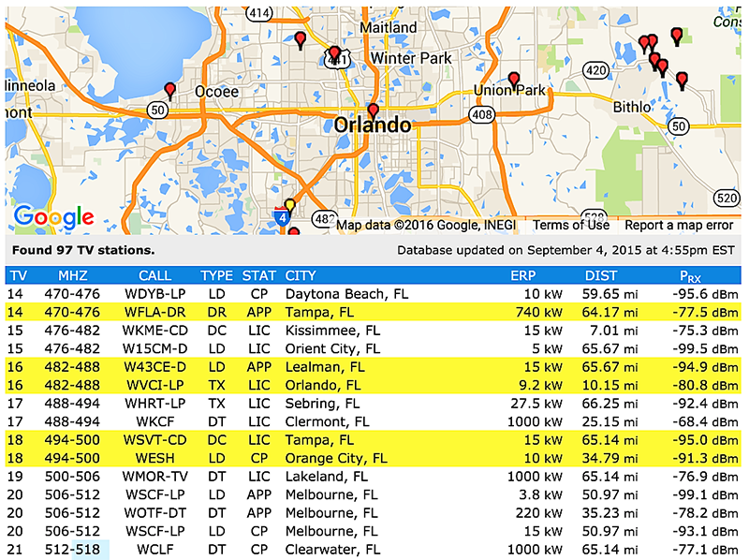Screen dimensions: 749x560
Task: Sort by the CALL column header
Action: (x=154, y=275)
